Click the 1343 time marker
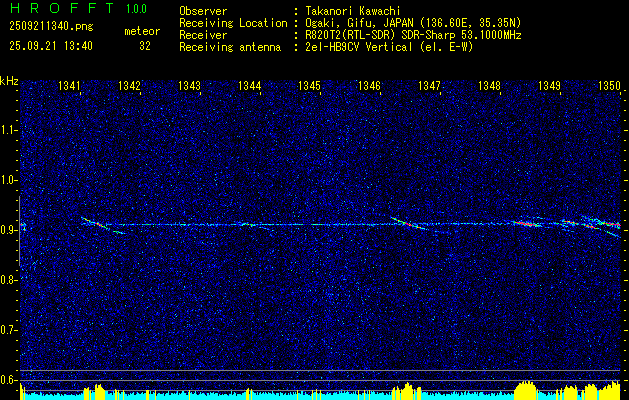This screenshot has width=629, height=400. pos(189,85)
